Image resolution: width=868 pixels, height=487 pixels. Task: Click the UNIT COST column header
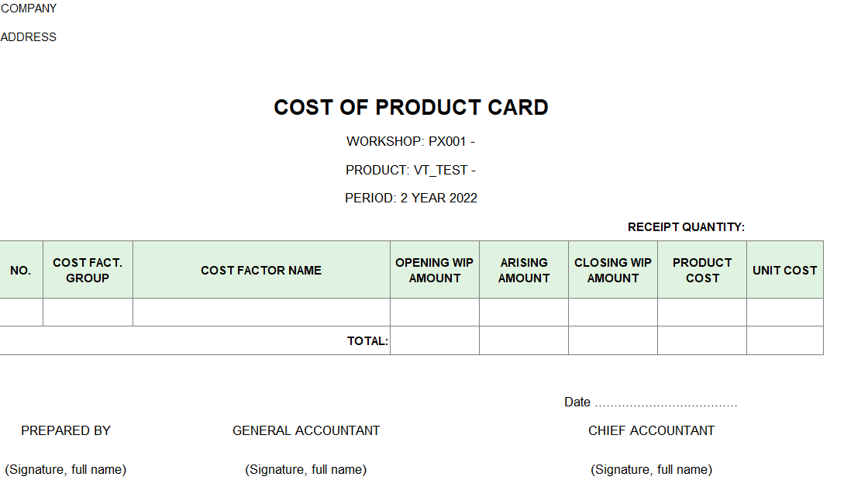pyautogui.click(x=784, y=270)
